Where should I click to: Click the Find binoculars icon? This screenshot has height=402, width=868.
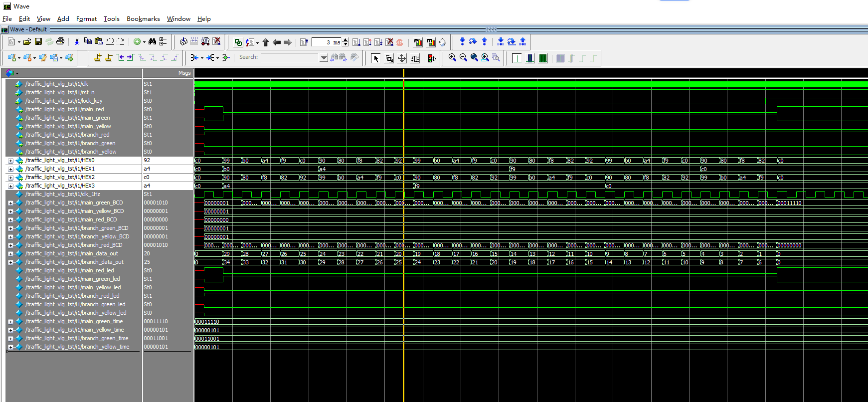[x=152, y=41]
